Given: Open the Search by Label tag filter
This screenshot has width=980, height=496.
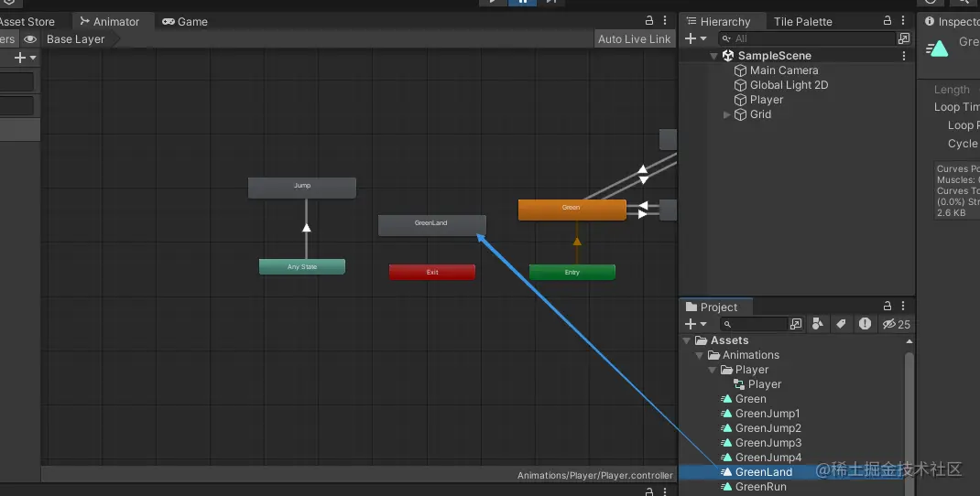Looking at the screenshot, I should pos(841,324).
